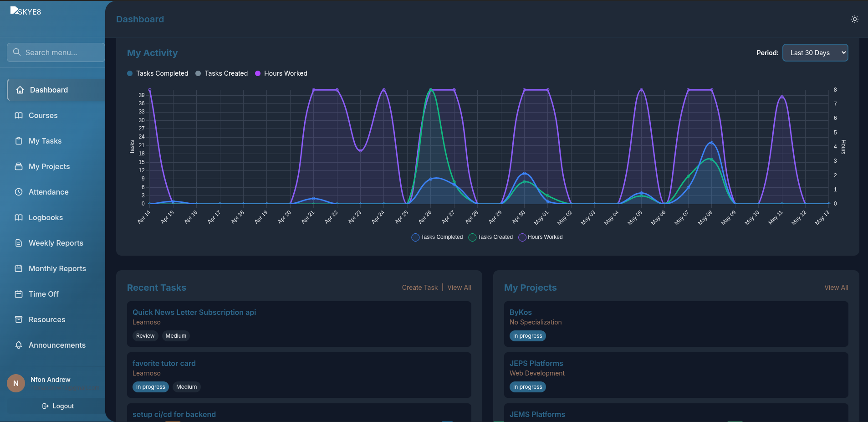This screenshot has height=422, width=868.
Task: Go to Monthly Reports page
Action: [56, 268]
